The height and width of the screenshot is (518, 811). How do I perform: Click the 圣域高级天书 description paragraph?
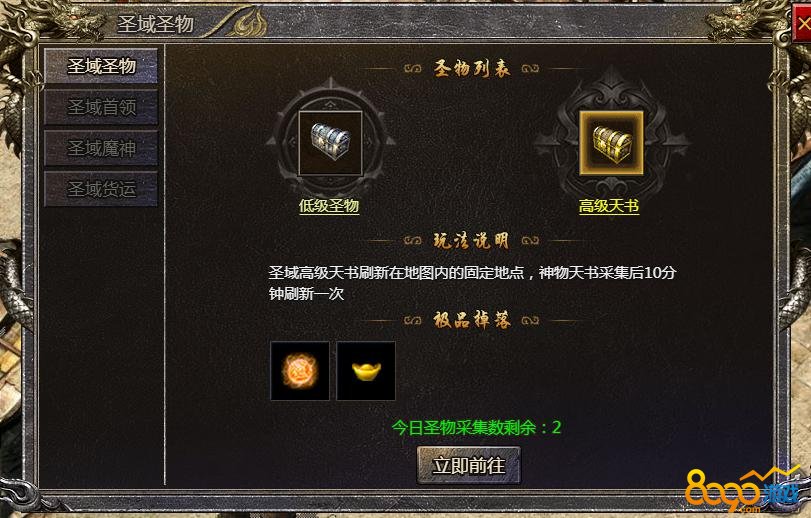coord(472,283)
